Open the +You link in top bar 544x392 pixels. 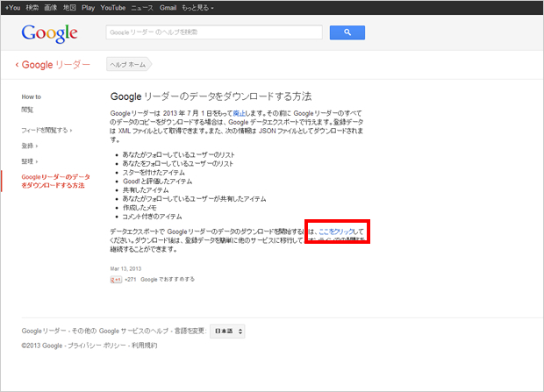(x=13, y=8)
